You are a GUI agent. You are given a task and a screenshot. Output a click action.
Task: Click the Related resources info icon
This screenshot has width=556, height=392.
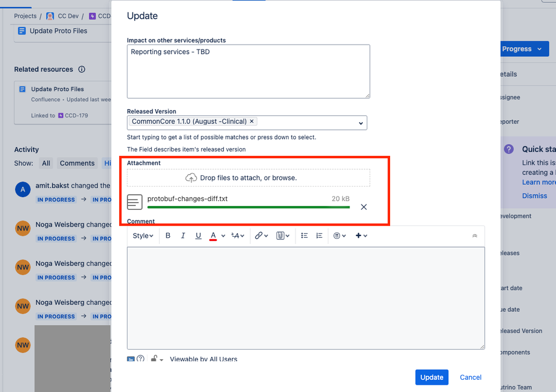(82, 69)
